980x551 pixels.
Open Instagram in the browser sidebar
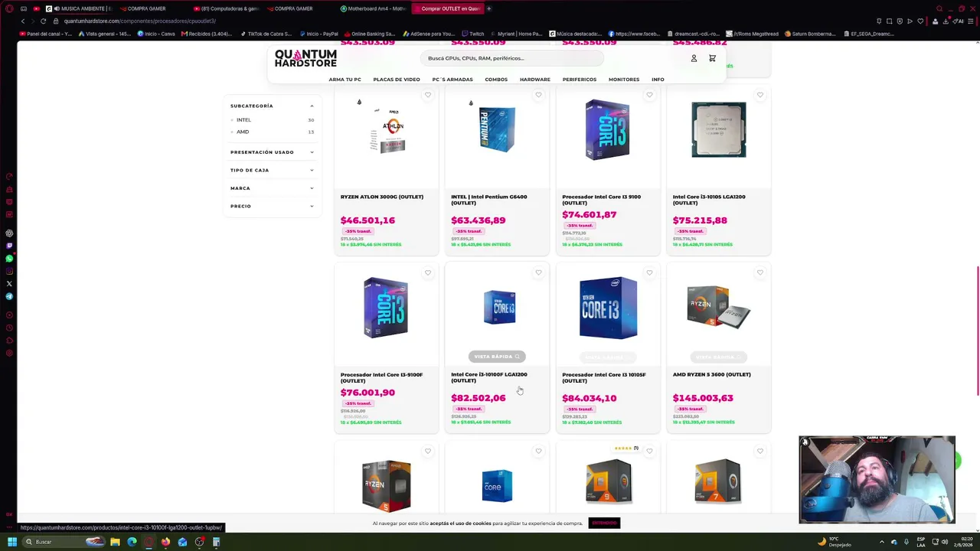tap(9, 271)
